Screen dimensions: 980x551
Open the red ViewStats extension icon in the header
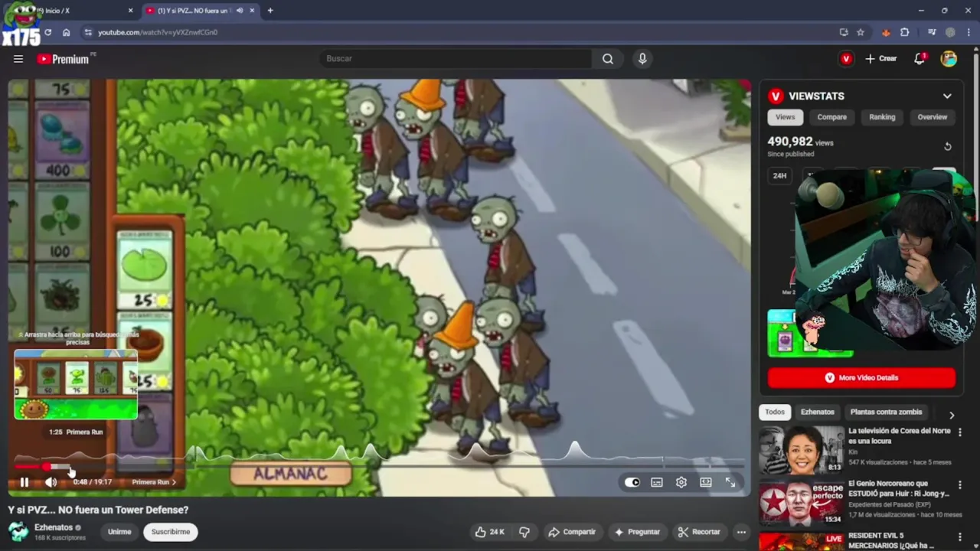click(x=846, y=59)
